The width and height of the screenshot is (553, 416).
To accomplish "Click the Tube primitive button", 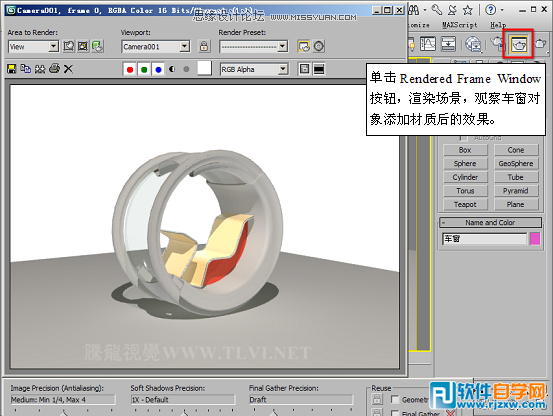I will pos(516,177).
